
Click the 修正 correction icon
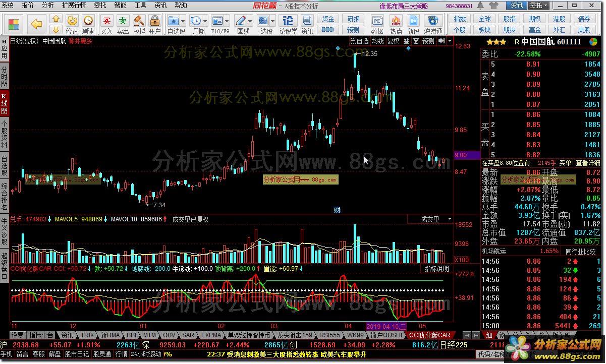coord(73,24)
